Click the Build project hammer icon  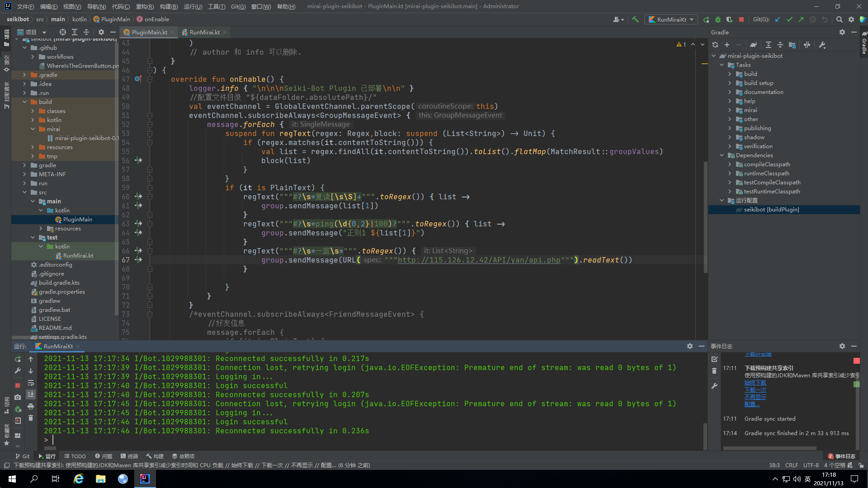coord(635,19)
